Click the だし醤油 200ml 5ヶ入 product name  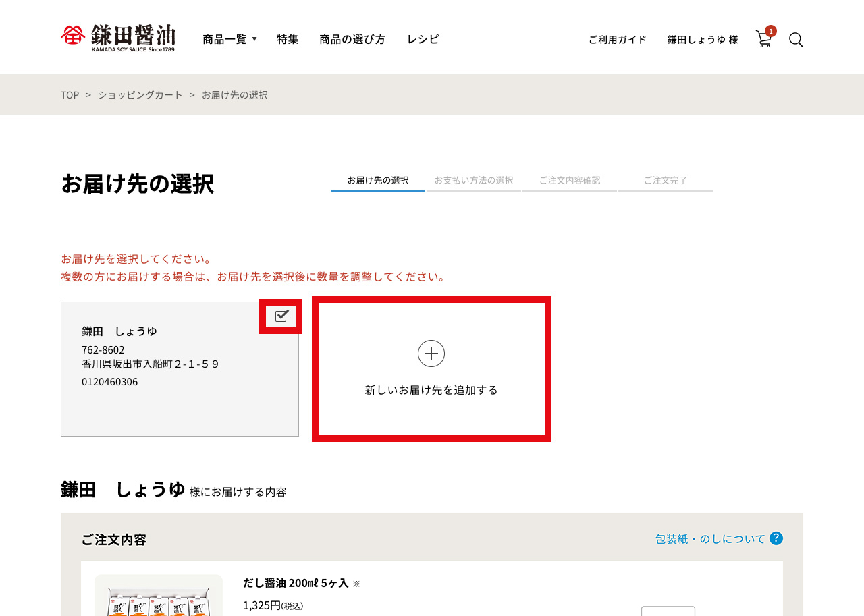296,583
